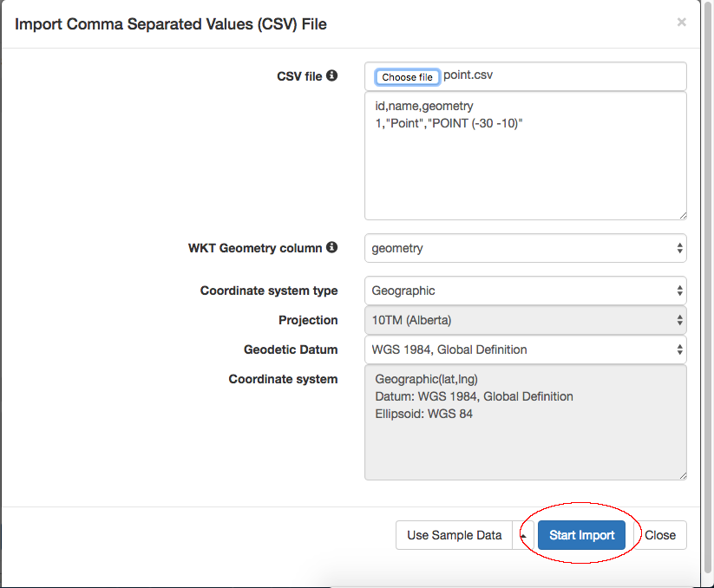Click the stepper arrows on geometry dropdown
Viewport: 714px width, 588px height.
point(679,248)
